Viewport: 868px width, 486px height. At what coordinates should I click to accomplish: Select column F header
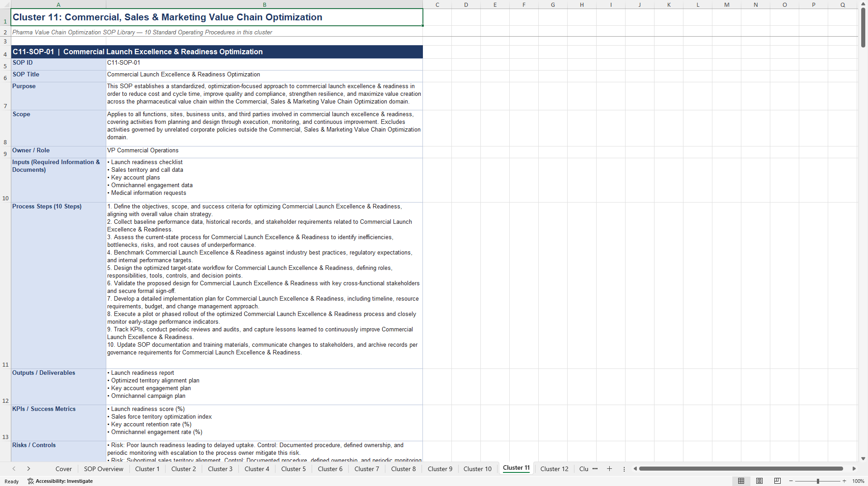(x=524, y=5)
